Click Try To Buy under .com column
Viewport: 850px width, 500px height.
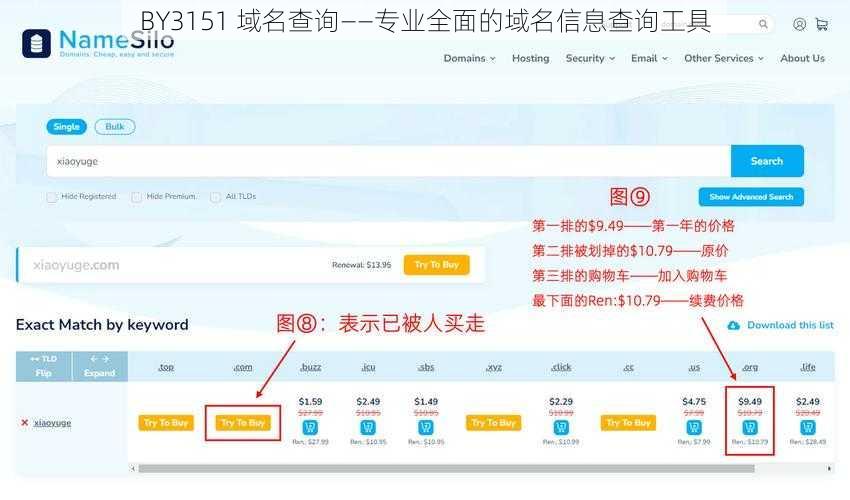coord(243,422)
